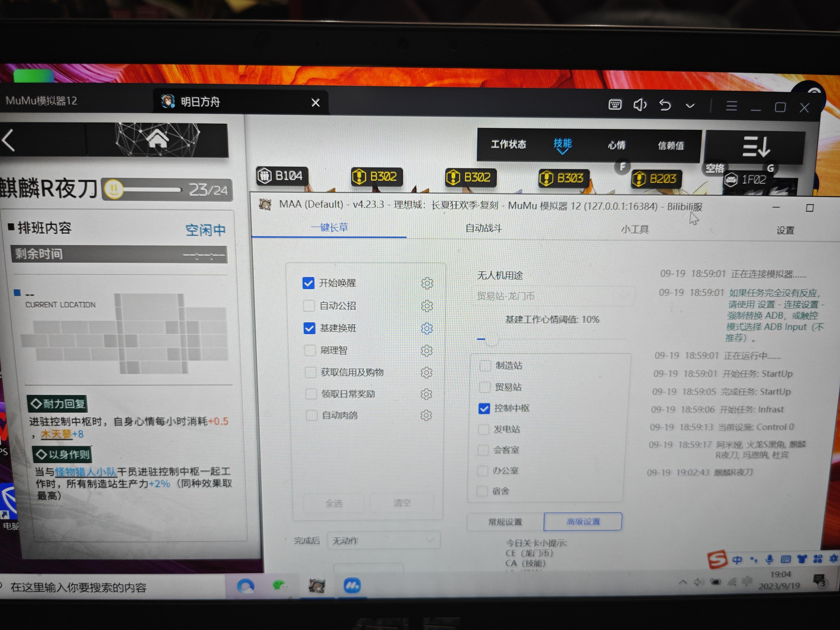Open settings gear for 自动肉鸽

point(426,415)
